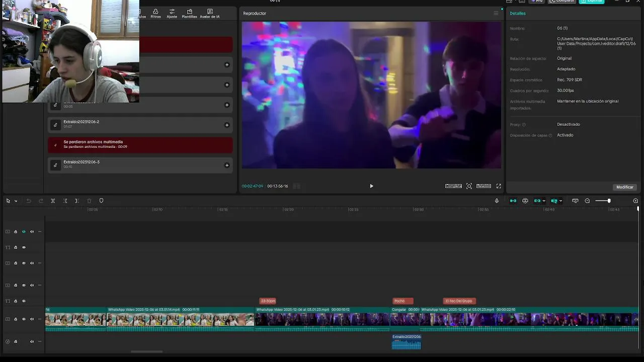Click the delete-left trim icon
Viewport: 644px width, 362px height.
coord(65,201)
